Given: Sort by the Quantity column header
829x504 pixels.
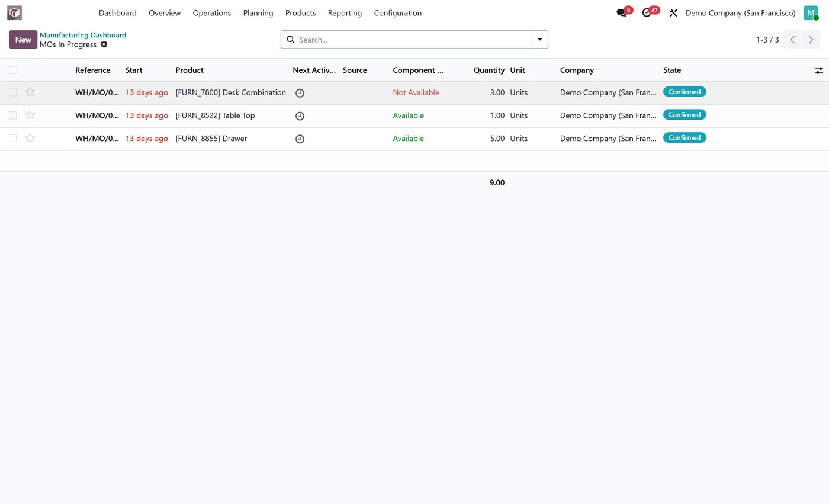Looking at the screenshot, I should coord(489,70).
